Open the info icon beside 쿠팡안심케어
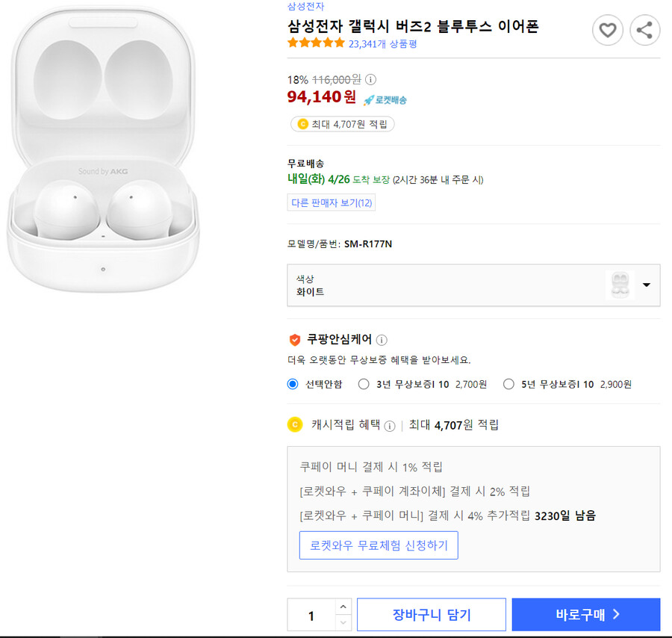Viewport: 672px width, 638px height. 382,339
